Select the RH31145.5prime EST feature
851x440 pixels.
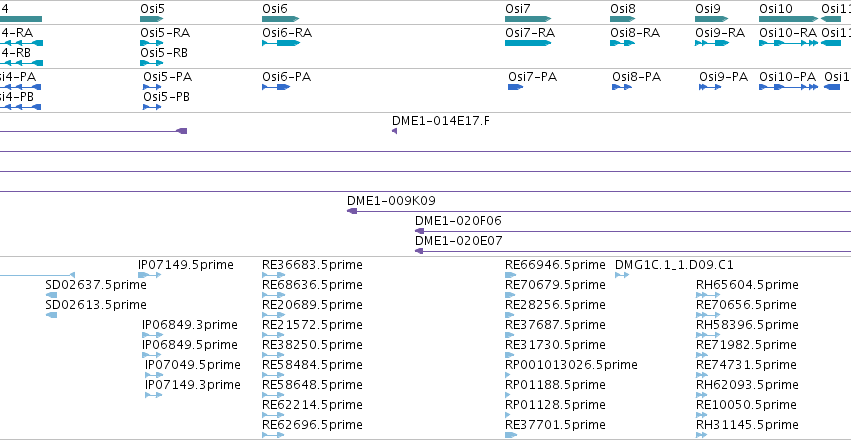click(702, 435)
